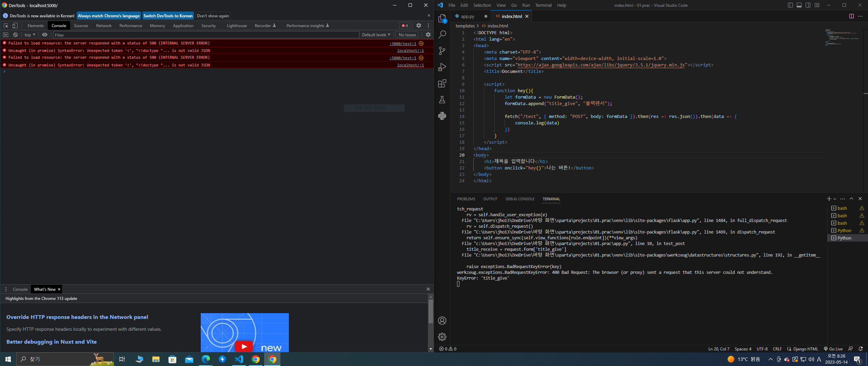Screen dimensions: 868x366
Task: Toggle the device toolbar in DevTools
Action: pos(15,25)
